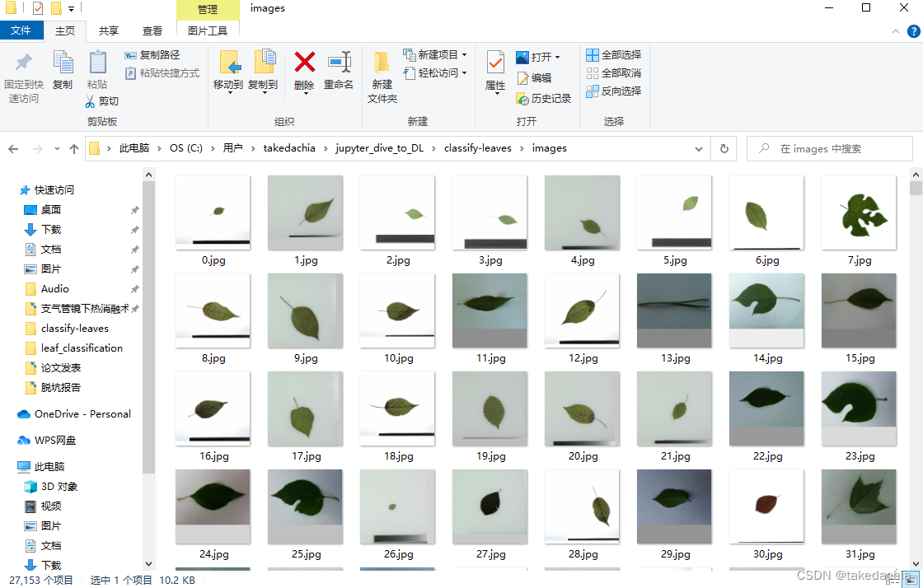This screenshot has width=923, height=588.
Task: Navigate to classify-leaves via the breadcrumb
Action: (x=478, y=148)
